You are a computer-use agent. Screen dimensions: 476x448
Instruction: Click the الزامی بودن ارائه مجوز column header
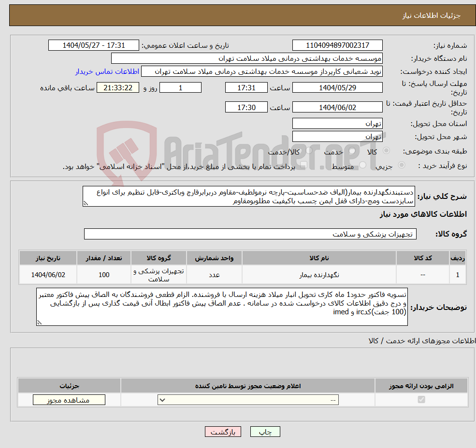click(421, 386)
